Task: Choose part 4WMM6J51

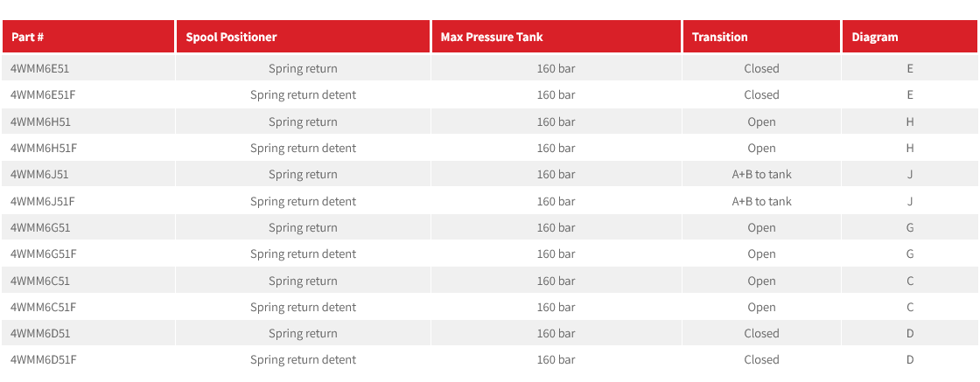Action: [x=39, y=174]
